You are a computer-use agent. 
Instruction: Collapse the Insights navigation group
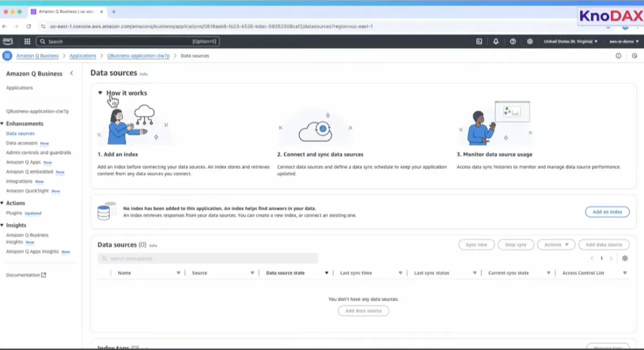click(2, 225)
